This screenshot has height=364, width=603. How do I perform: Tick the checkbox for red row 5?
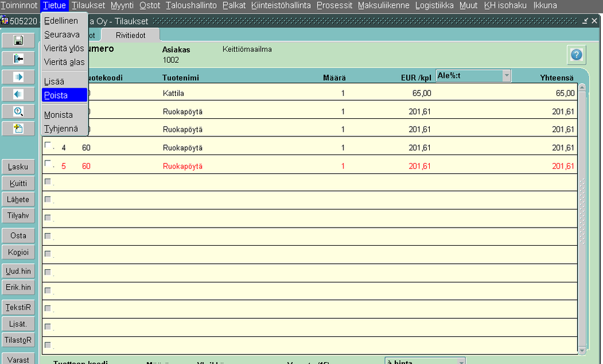tap(48, 164)
